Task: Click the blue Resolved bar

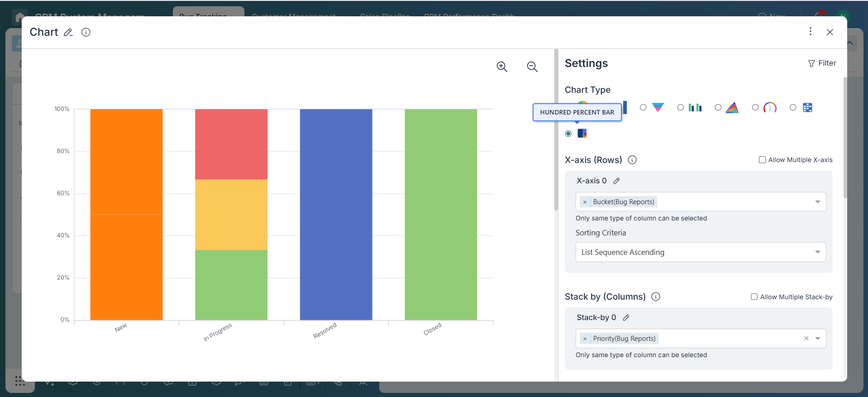Action: 336,215
